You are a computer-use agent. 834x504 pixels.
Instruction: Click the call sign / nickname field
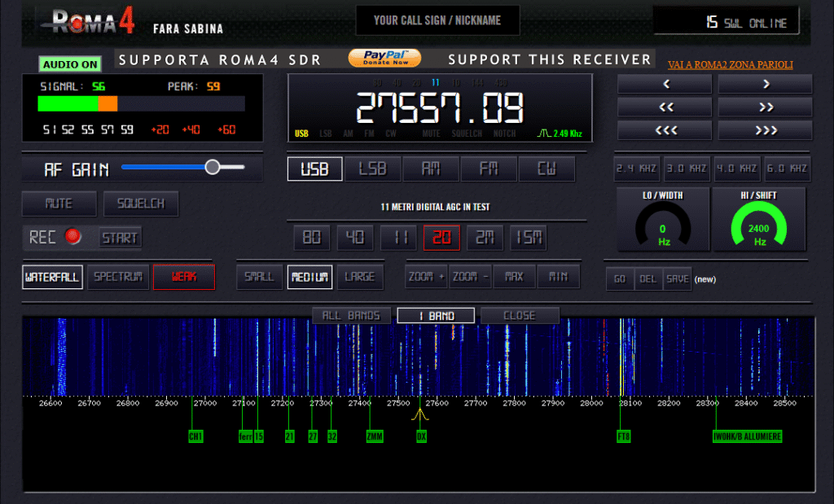click(x=437, y=21)
